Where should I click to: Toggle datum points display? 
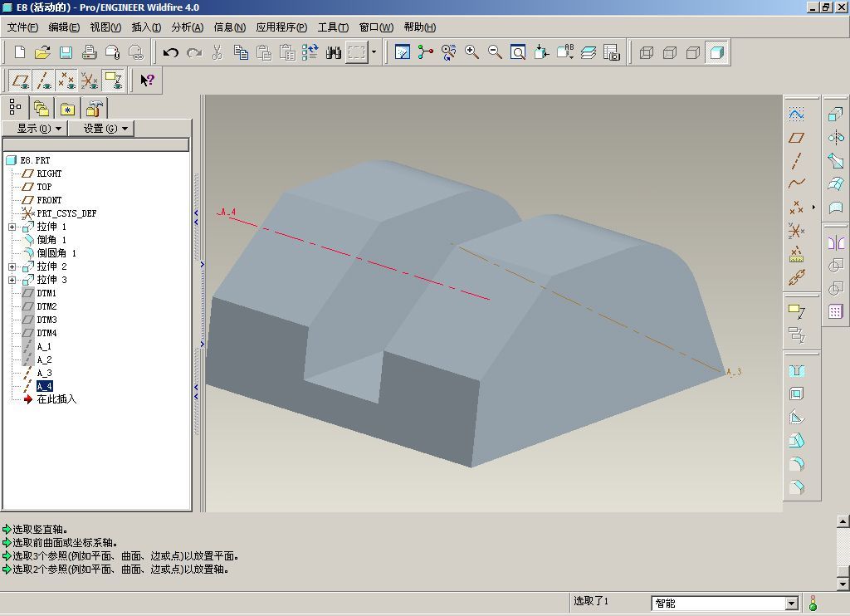point(66,81)
